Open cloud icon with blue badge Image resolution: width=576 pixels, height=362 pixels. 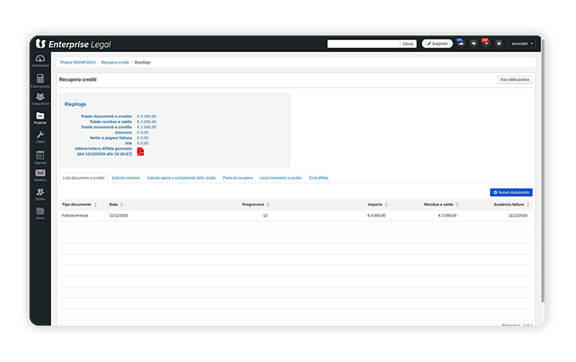(x=461, y=43)
